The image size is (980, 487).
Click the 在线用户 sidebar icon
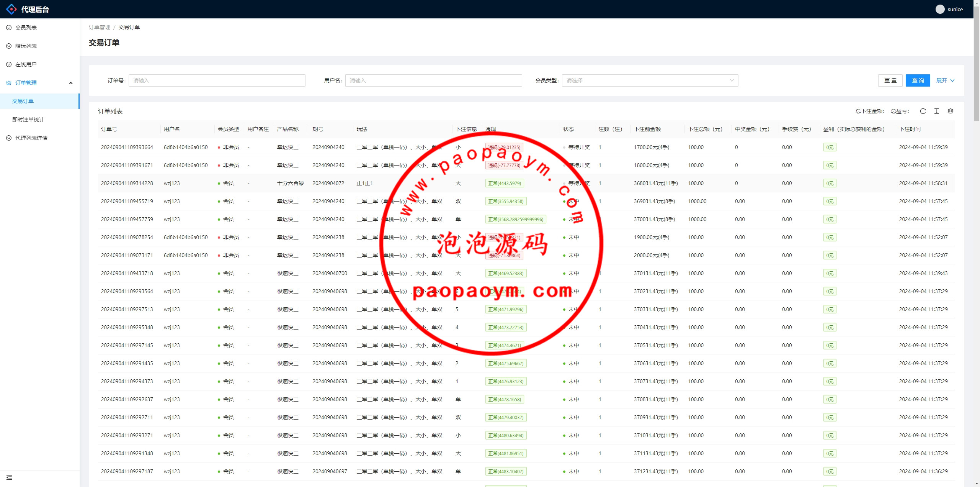click(9, 64)
